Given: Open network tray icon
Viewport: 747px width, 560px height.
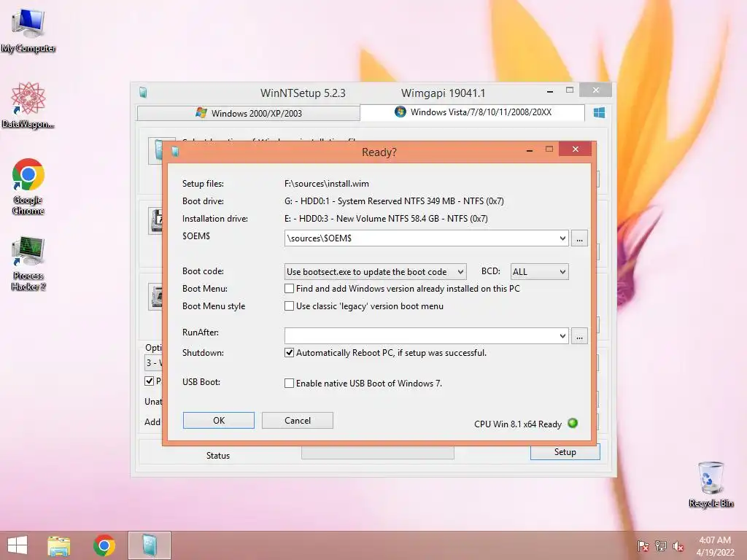Looking at the screenshot, I should coord(660,546).
